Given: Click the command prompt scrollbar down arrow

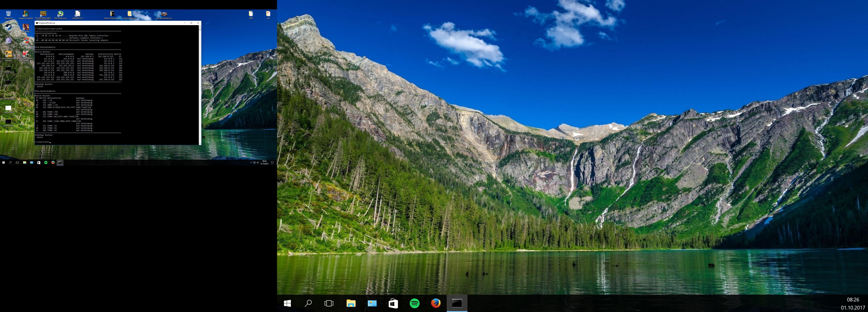Looking at the screenshot, I should click(x=200, y=144).
